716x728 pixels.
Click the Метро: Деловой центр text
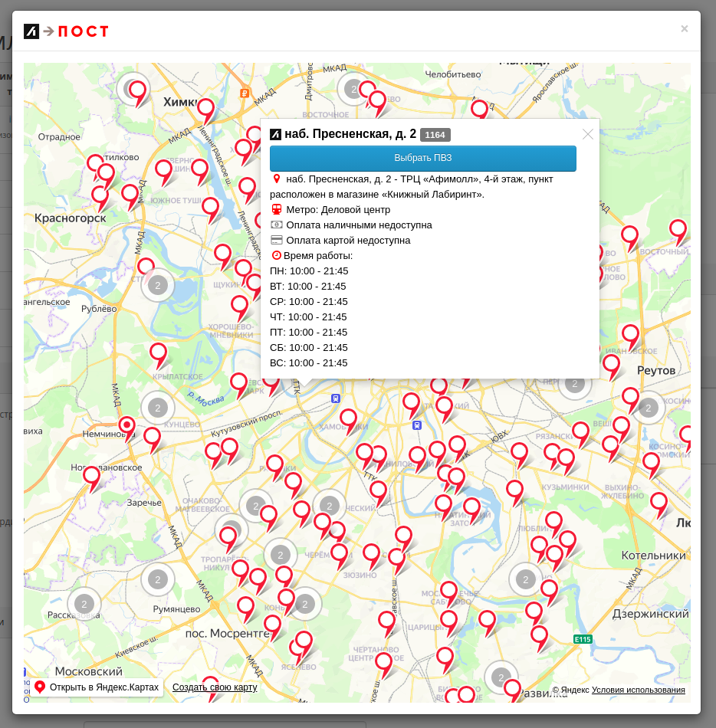[338, 209]
